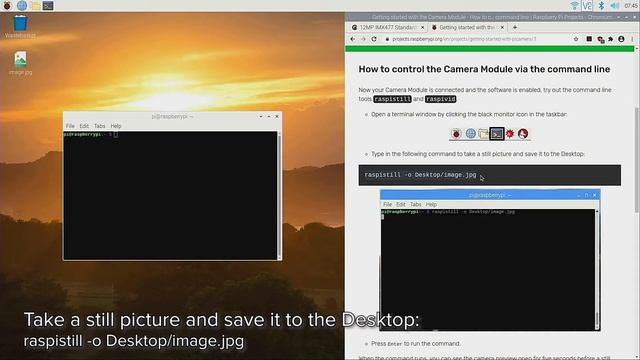Image resolution: width=640 pixels, height=360 pixels.
Task: Open Edit menu in the front terminal
Action: [x=84, y=126]
